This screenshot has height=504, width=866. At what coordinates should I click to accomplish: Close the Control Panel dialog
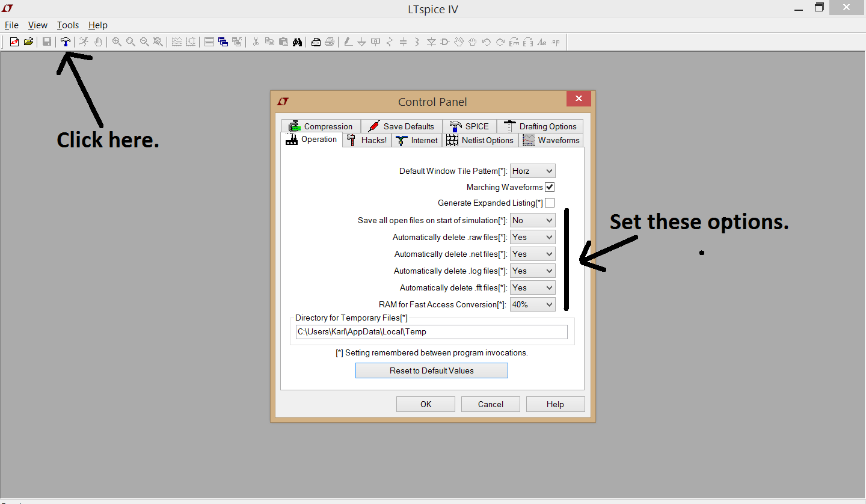point(579,99)
